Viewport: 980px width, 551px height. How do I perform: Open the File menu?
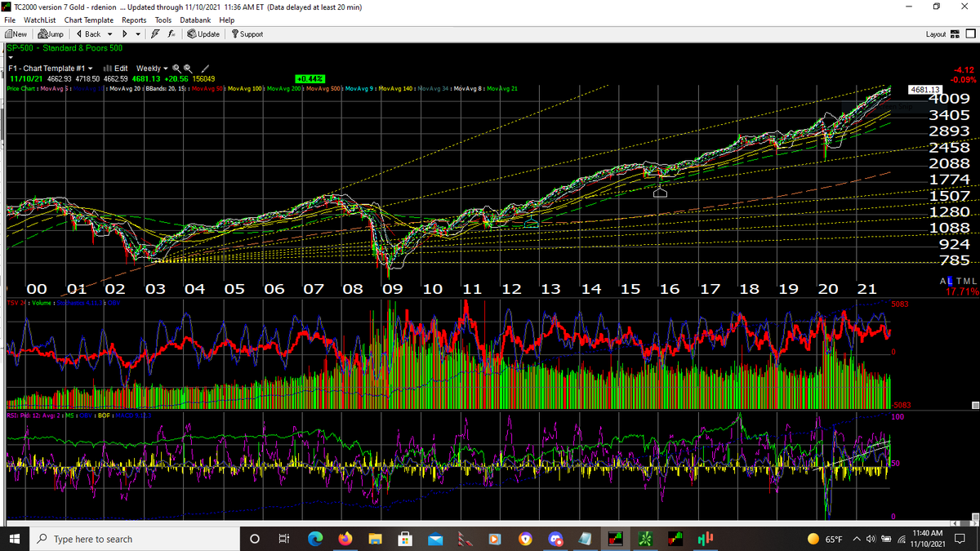click(11, 20)
